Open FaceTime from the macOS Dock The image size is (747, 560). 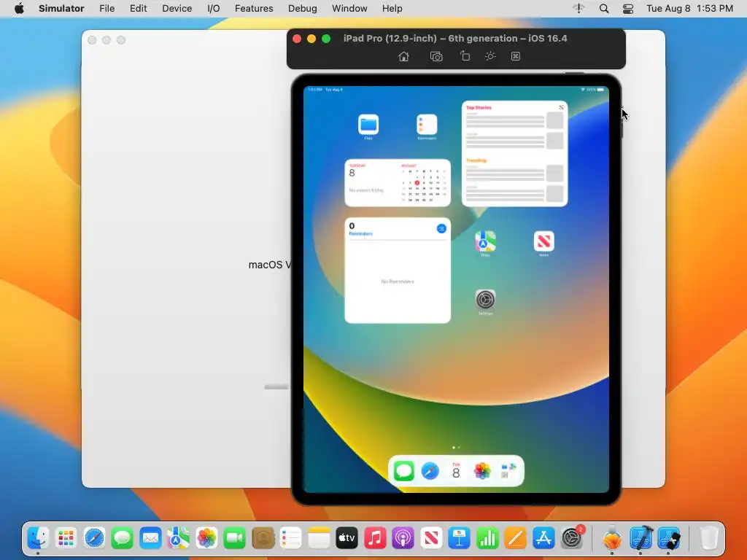pos(234,539)
